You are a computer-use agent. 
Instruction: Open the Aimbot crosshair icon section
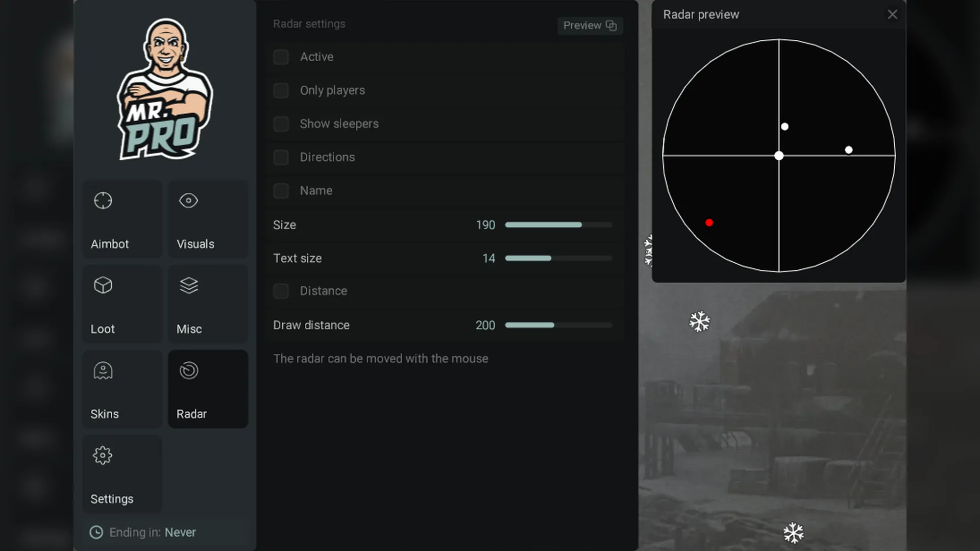coord(103,201)
